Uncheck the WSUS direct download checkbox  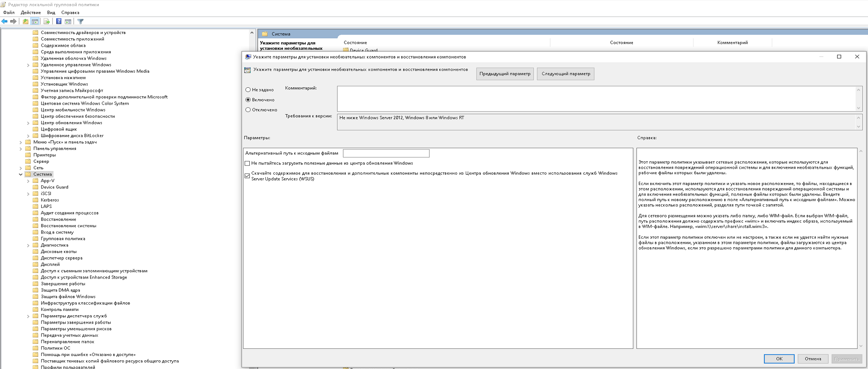[x=247, y=176]
